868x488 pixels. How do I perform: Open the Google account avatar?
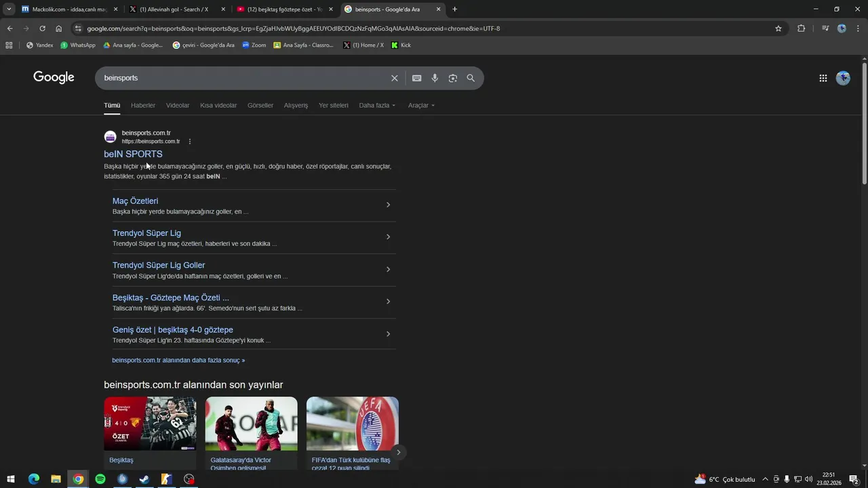tap(843, 78)
